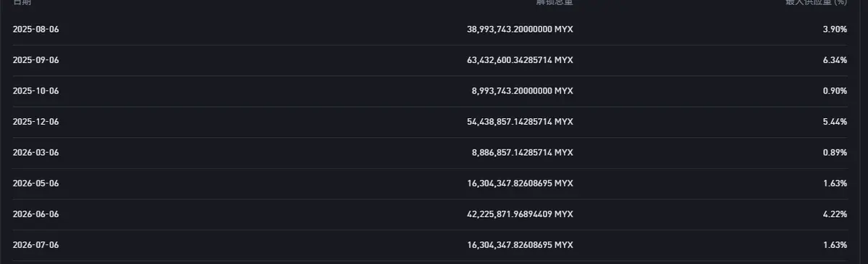Click the 38,993,743.20000000 MYX amount
This screenshot has width=868, height=264.
pyautogui.click(x=520, y=30)
